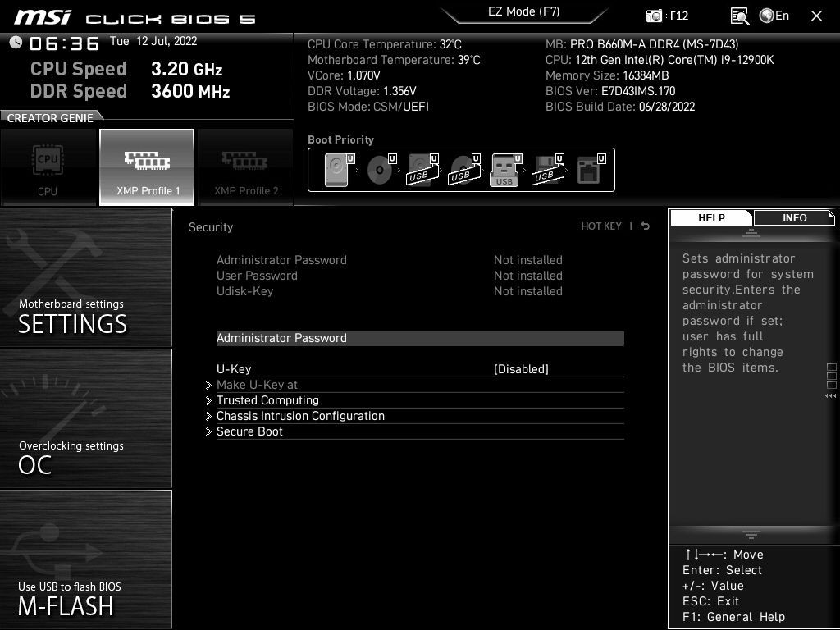
Task: Click the date Tue 12 Jul, 2022
Action: [x=153, y=41]
